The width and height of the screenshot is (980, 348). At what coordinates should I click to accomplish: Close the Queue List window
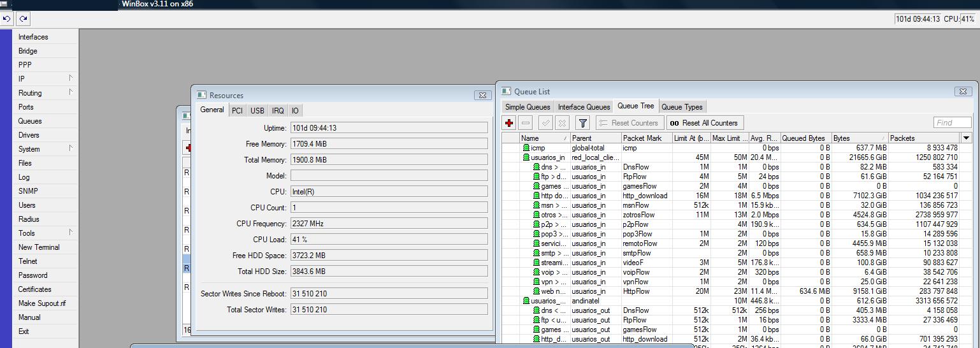(x=963, y=91)
